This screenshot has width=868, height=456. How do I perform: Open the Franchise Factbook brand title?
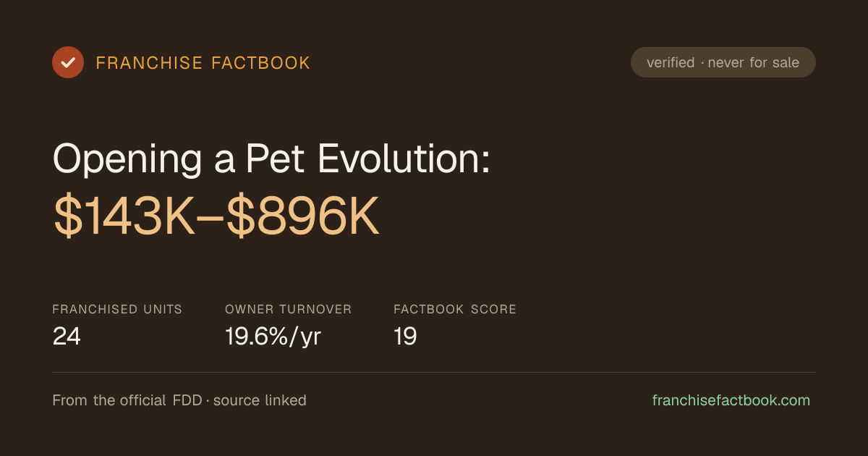pyautogui.click(x=203, y=63)
